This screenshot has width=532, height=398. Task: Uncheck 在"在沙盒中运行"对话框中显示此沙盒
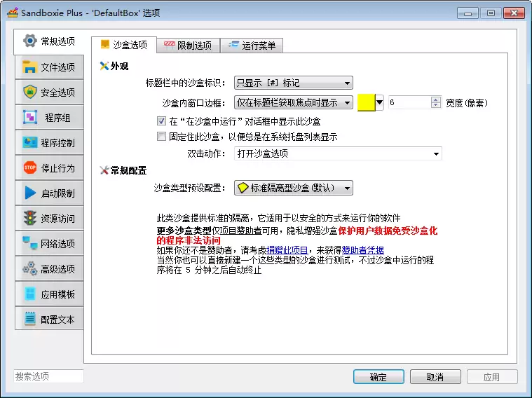161,121
